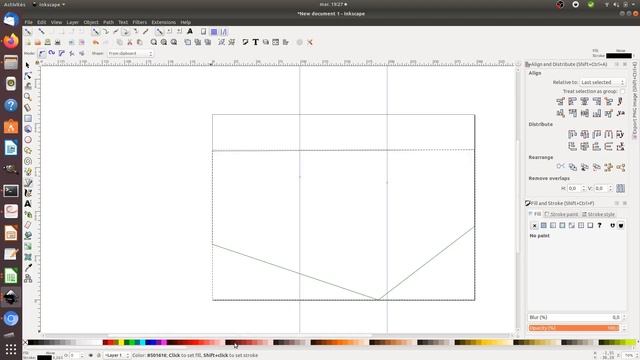
Task: Click the zoom fit selection magnifier icon
Action: pos(154,42)
